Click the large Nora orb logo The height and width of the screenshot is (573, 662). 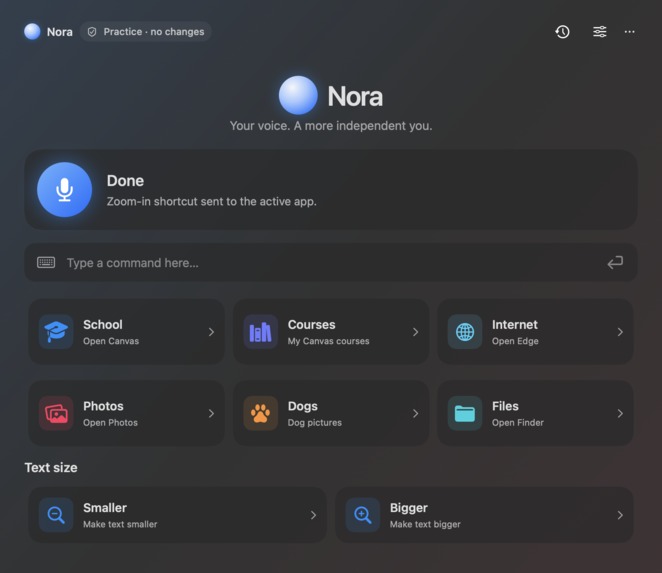click(x=298, y=95)
